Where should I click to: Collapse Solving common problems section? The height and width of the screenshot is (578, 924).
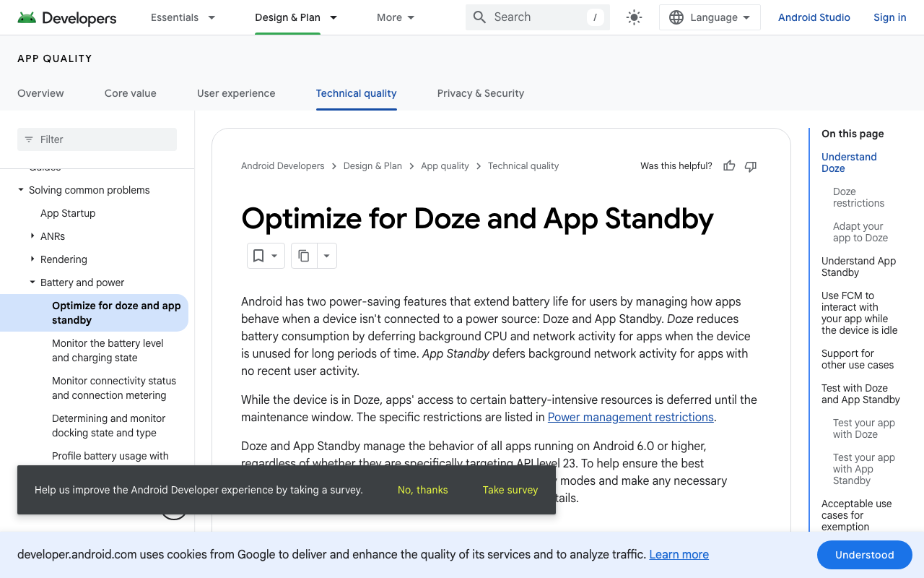(21, 190)
